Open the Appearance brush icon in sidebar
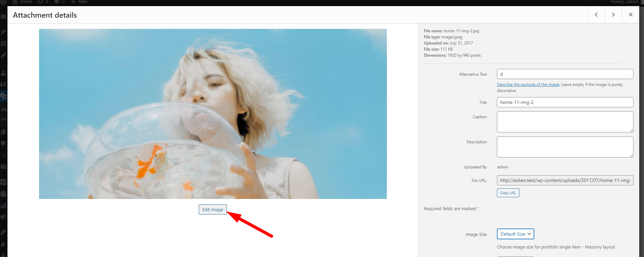This screenshot has width=644, height=257. (x=3, y=232)
